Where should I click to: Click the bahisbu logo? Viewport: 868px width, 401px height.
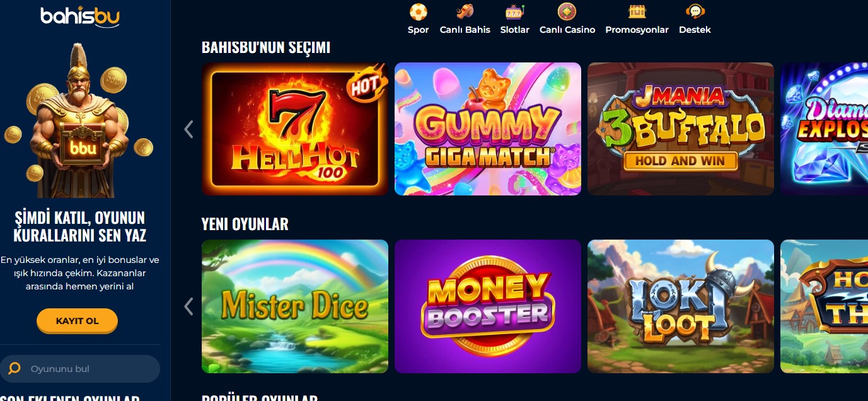coord(80,17)
